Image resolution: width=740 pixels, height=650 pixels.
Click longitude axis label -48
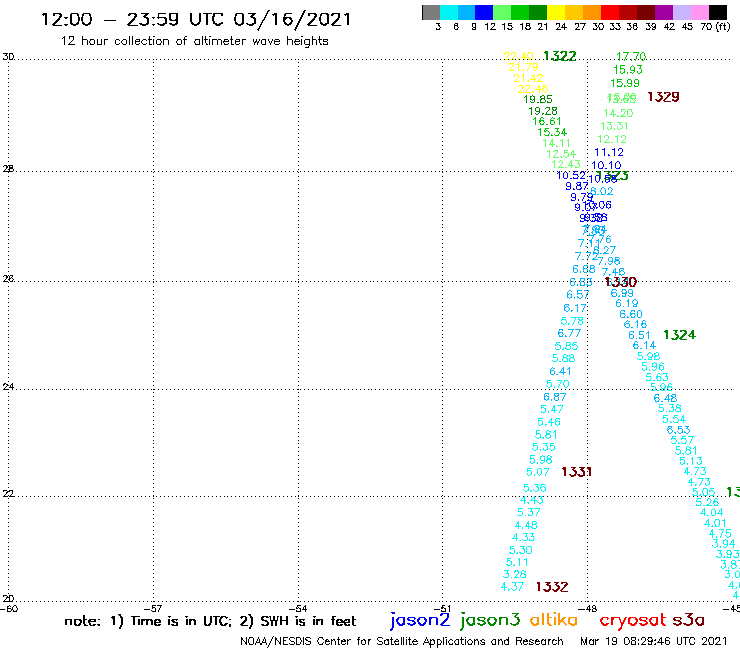click(588, 609)
